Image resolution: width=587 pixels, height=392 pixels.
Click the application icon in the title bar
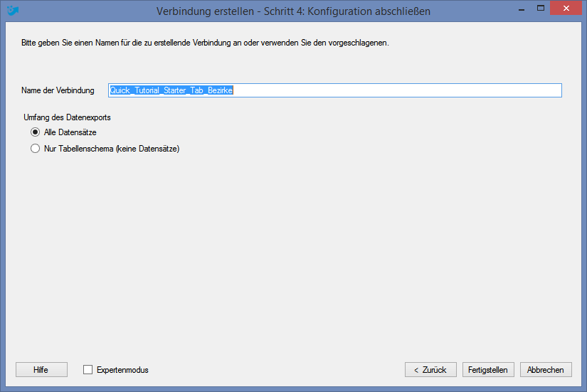(13, 11)
